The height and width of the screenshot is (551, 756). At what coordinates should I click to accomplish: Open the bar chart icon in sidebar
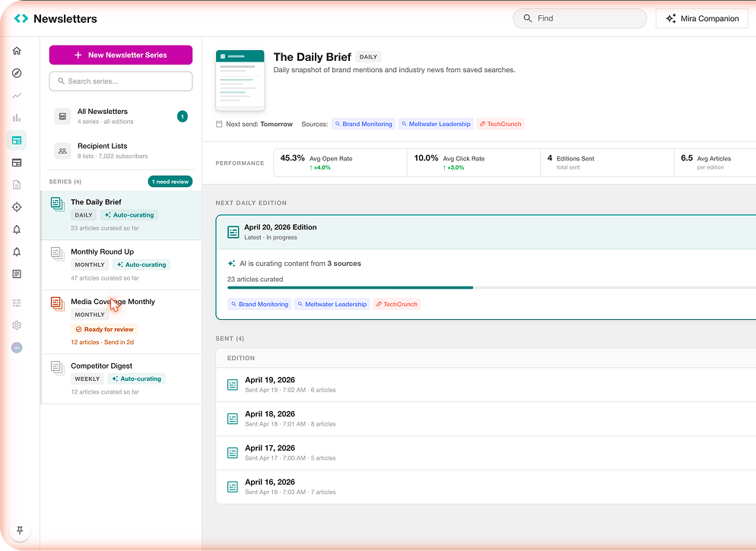[x=17, y=118]
